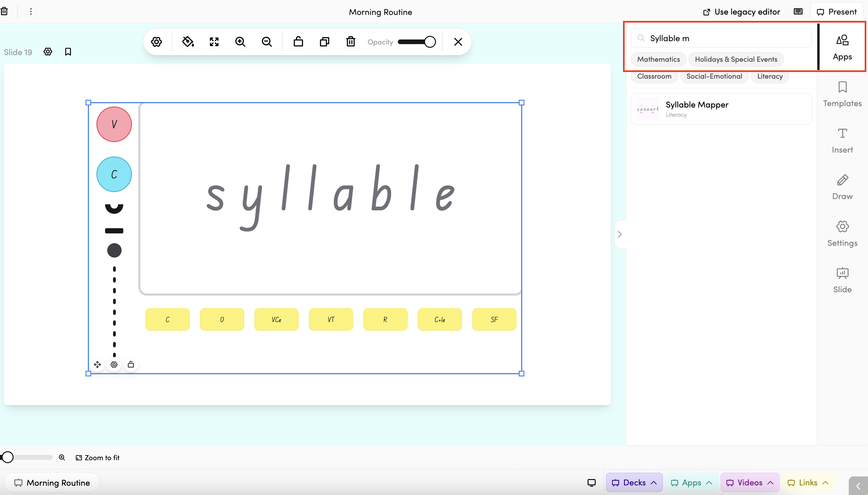The width and height of the screenshot is (868, 495).
Task: Click the zoom out magnifier in toolbar
Action: pos(267,42)
